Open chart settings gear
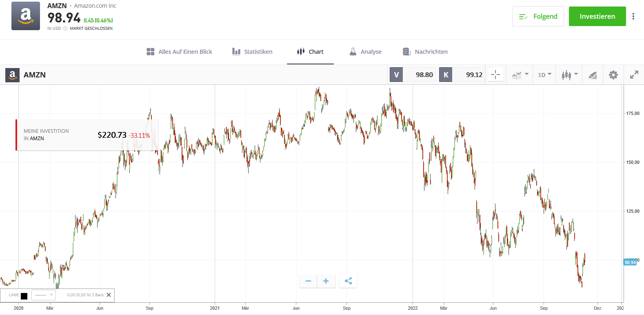644x315 pixels. point(613,75)
